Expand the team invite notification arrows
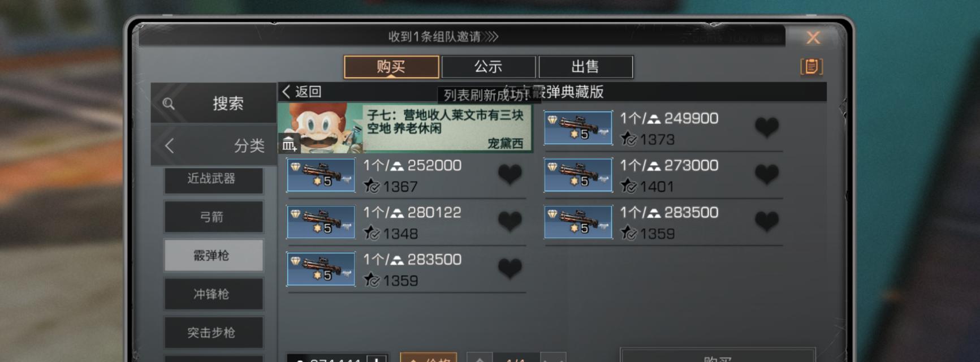Viewport: 980px width, 362px height. [x=491, y=37]
